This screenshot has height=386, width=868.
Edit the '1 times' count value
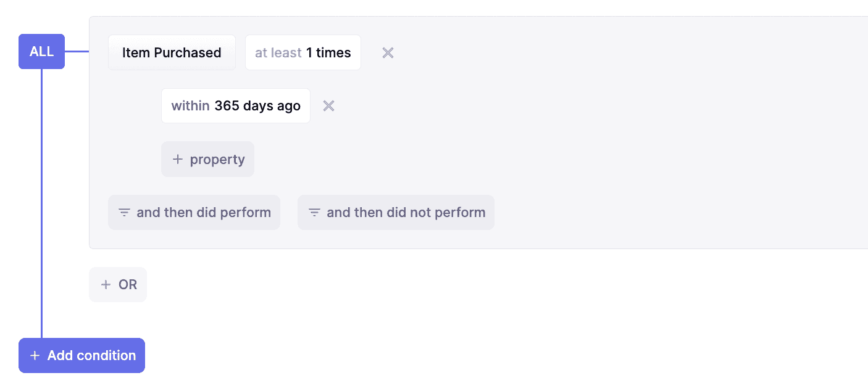pyautogui.click(x=328, y=53)
